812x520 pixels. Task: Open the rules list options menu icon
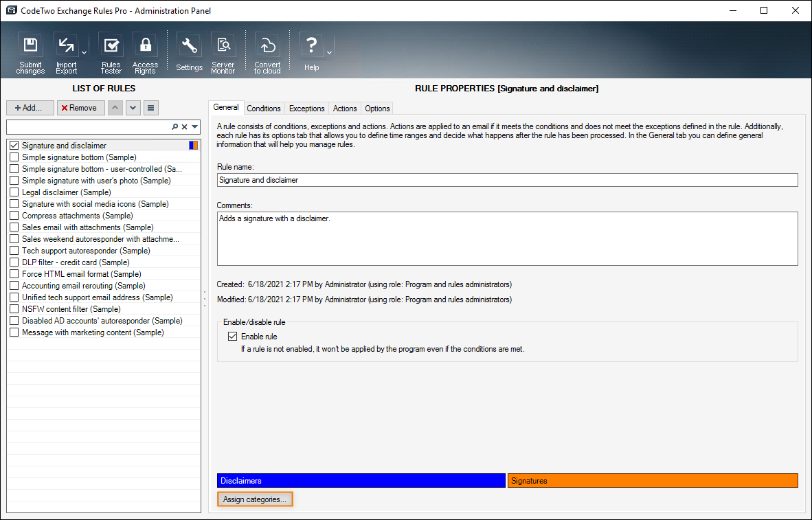[x=150, y=108]
